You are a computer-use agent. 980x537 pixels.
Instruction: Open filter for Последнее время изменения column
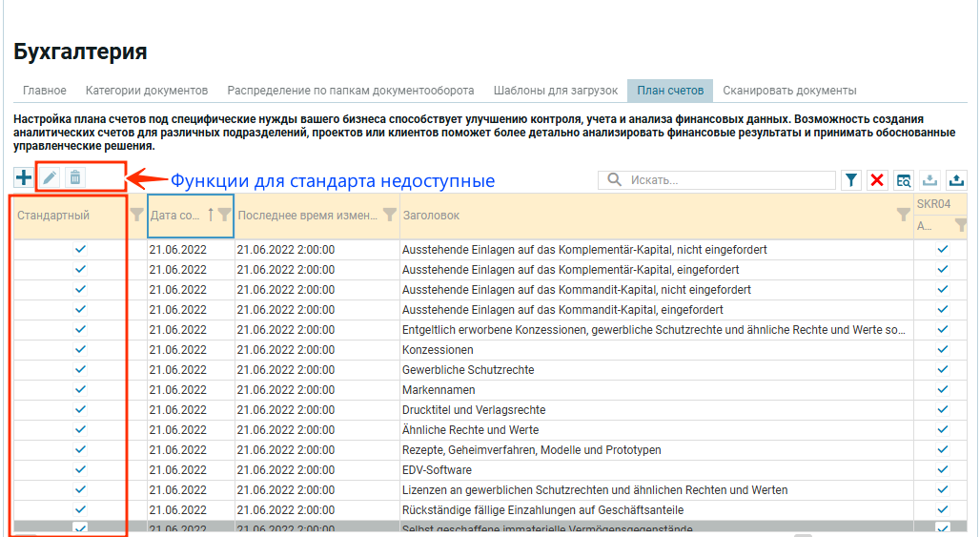click(x=389, y=215)
